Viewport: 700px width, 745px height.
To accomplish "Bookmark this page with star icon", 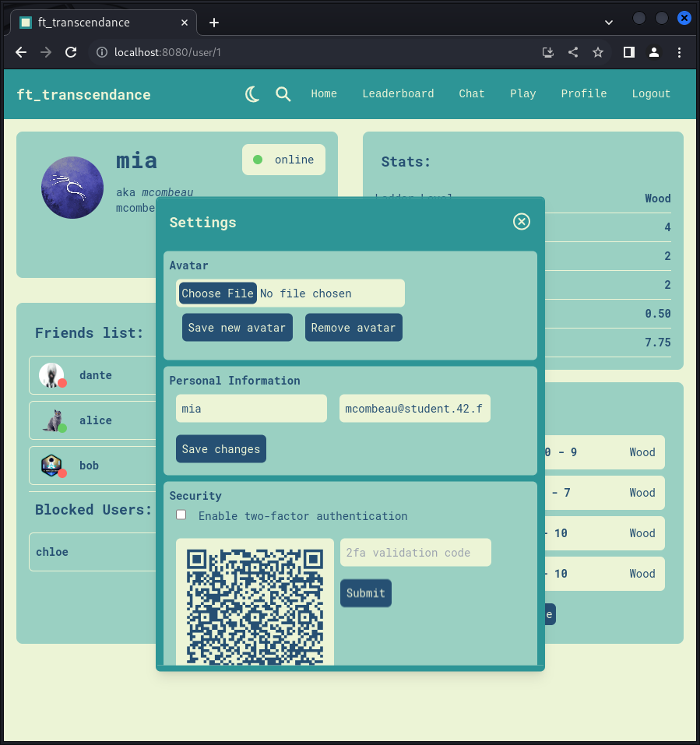I will [x=598, y=52].
